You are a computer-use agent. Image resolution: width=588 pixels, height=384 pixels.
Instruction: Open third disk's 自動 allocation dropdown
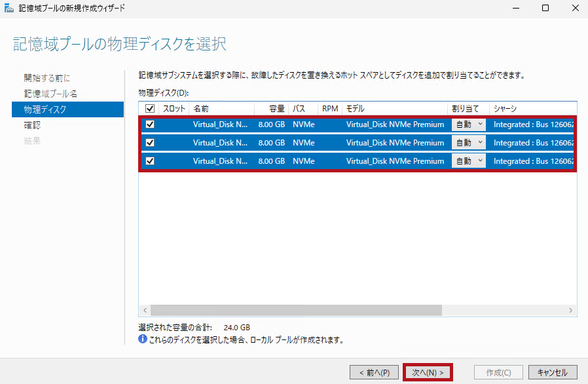[468, 161]
